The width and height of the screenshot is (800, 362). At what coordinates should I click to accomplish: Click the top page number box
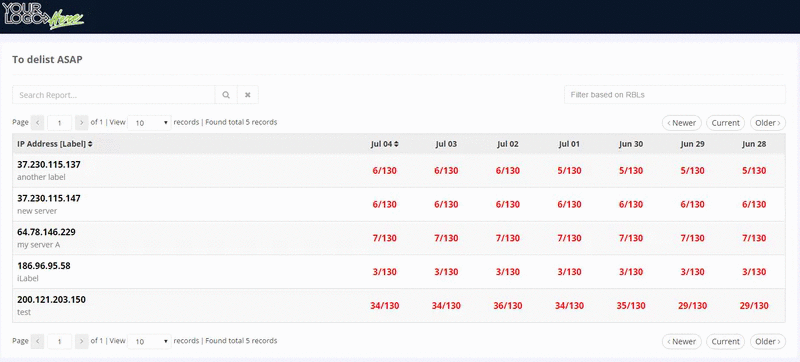pos(59,123)
